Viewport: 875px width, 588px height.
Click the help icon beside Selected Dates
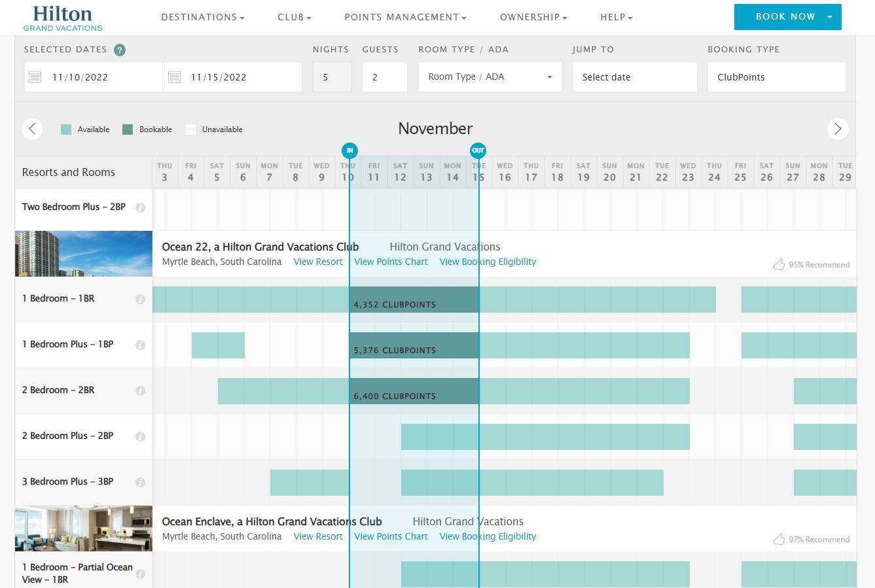click(120, 50)
